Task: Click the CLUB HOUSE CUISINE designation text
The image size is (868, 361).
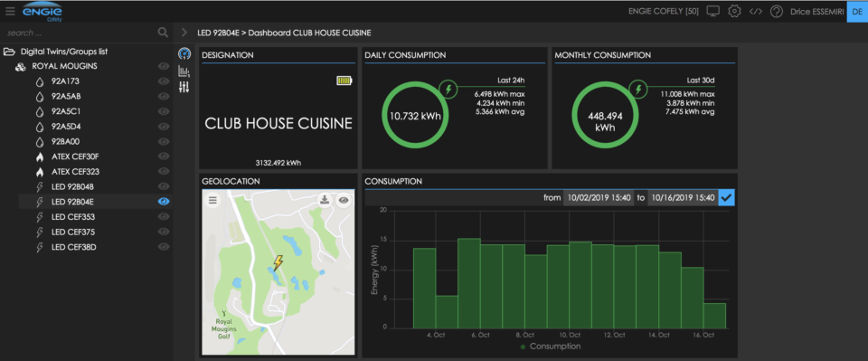Action: [x=278, y=123]
